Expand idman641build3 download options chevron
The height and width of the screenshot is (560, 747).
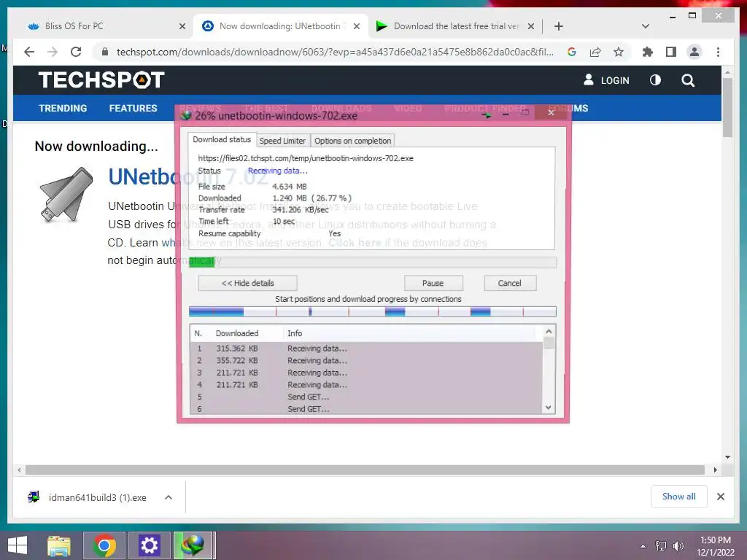coord(169,497)
